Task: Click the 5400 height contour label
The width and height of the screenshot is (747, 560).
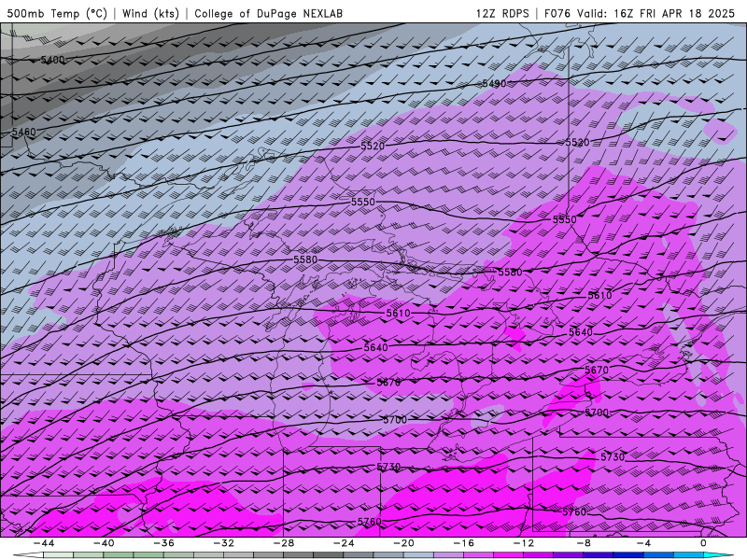Action: [x=52, y=60]
